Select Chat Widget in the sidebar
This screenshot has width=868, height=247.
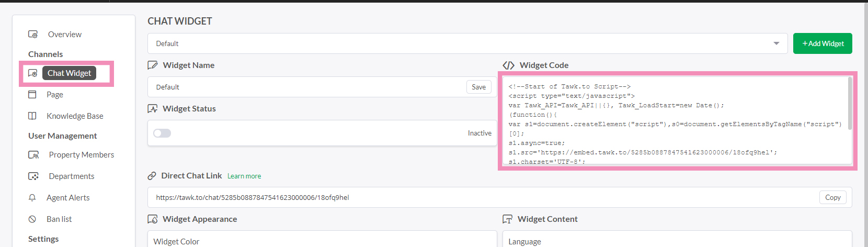click(x=69, y=73)
